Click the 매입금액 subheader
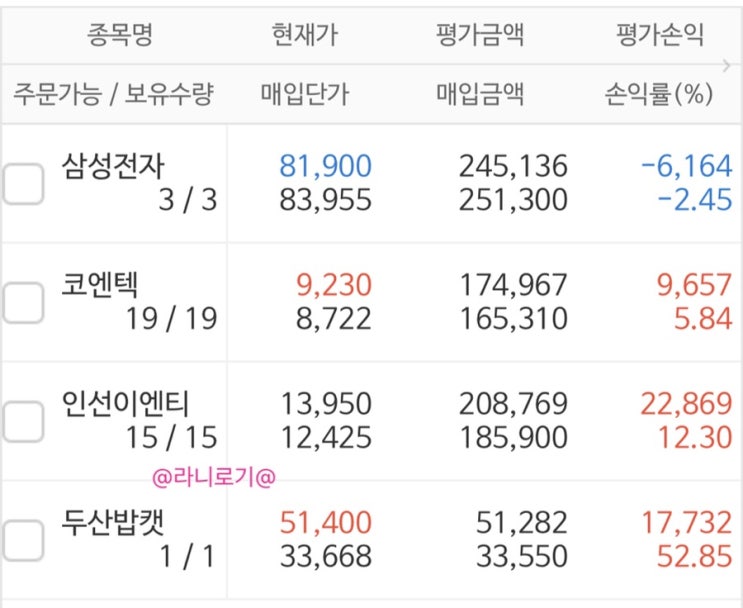 coord(481,95)
